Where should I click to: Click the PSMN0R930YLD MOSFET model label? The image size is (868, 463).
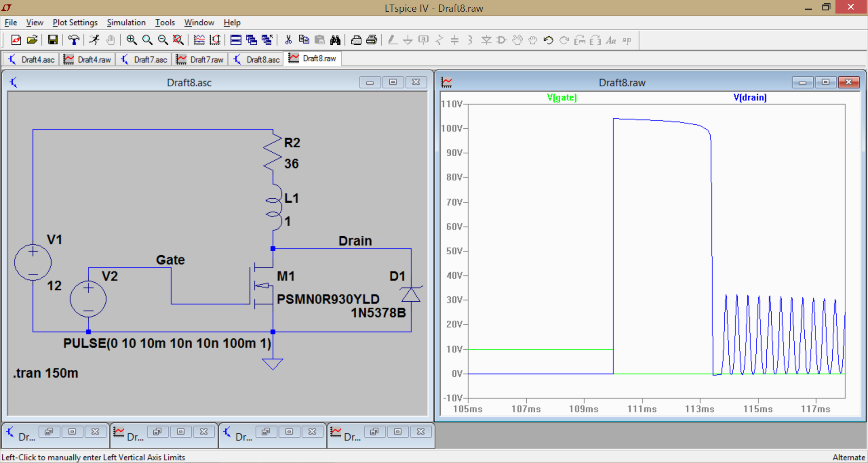(328, 299)
